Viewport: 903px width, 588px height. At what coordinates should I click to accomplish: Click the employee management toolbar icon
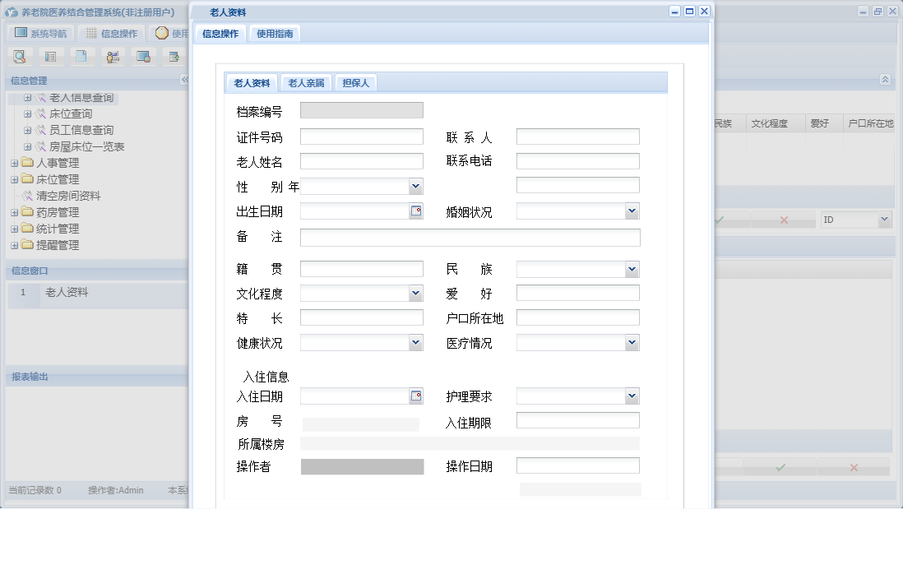(x=113, y=56)
